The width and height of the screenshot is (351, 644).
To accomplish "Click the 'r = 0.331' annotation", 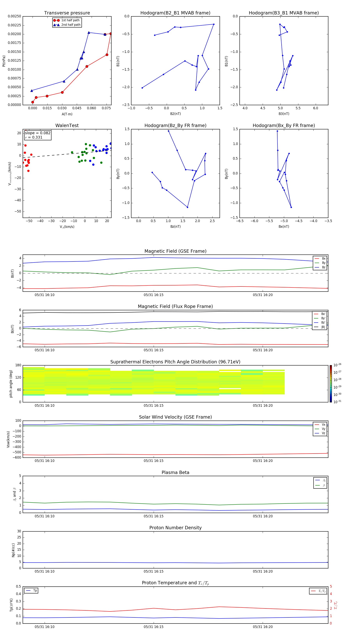I will (34, 137).
